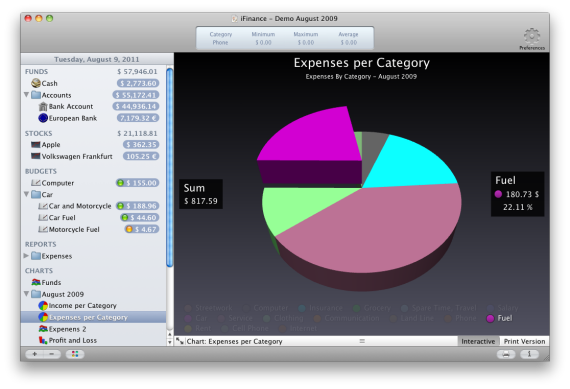Open the Funds chart icon

pyautogui.click(x=36, y=282)
